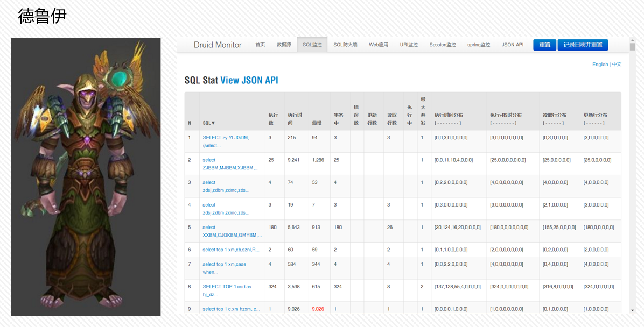The width and height of the screenshot is (644, 327).
Task: Click execution time value 3,538
Action: point(294,287)
